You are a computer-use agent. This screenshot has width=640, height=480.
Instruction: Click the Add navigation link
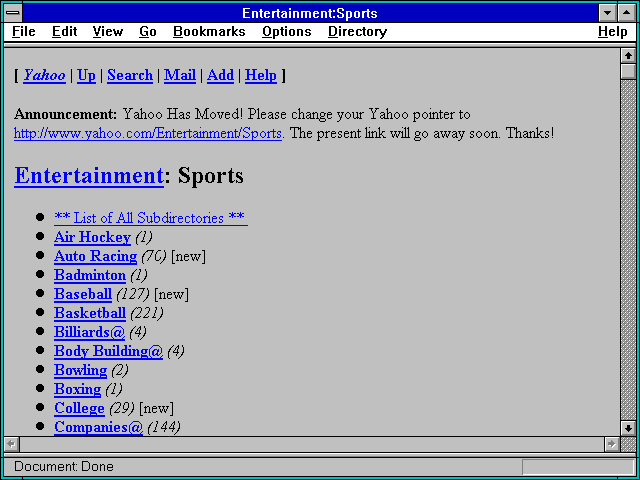click(220, 76)
